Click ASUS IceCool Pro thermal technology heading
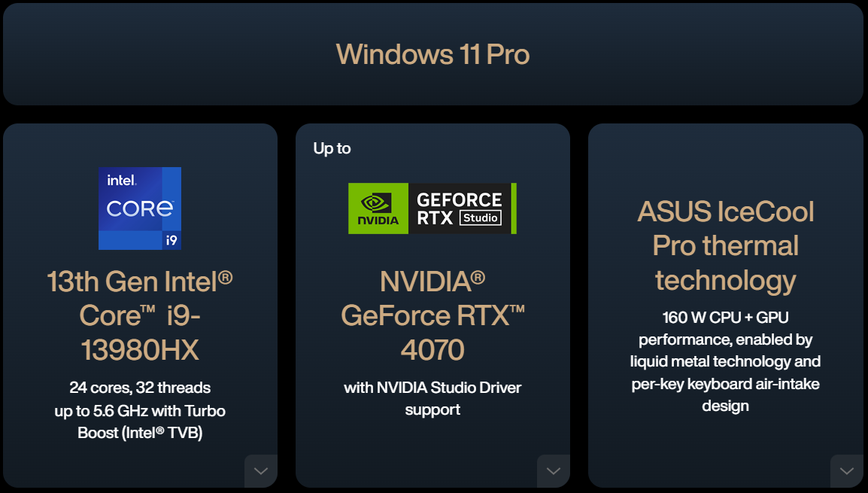868x493 pixels. (726, 246)
